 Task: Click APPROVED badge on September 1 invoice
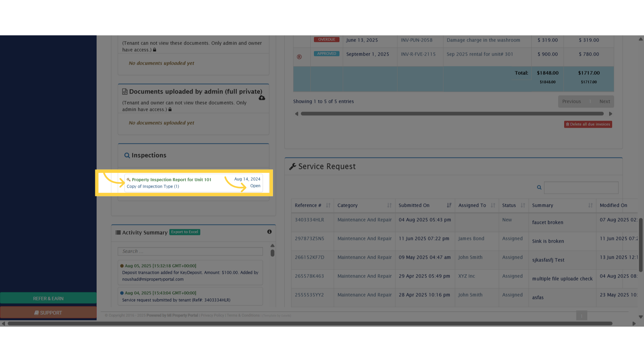point(326,54)
